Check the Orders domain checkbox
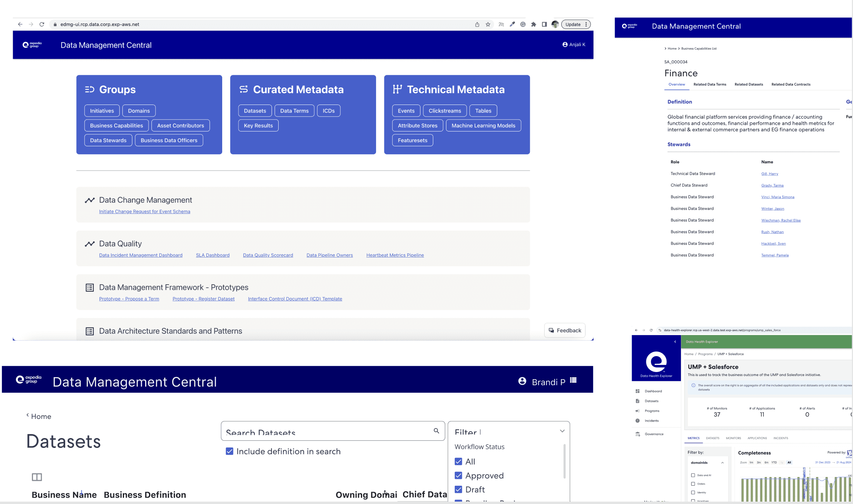The image size is (853, 504). tap(693, 484)
